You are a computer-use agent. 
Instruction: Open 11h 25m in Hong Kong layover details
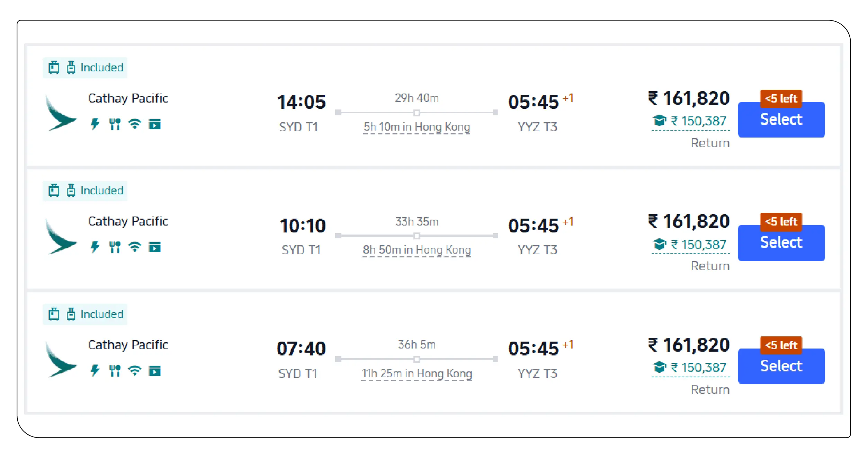pos(417,373)
